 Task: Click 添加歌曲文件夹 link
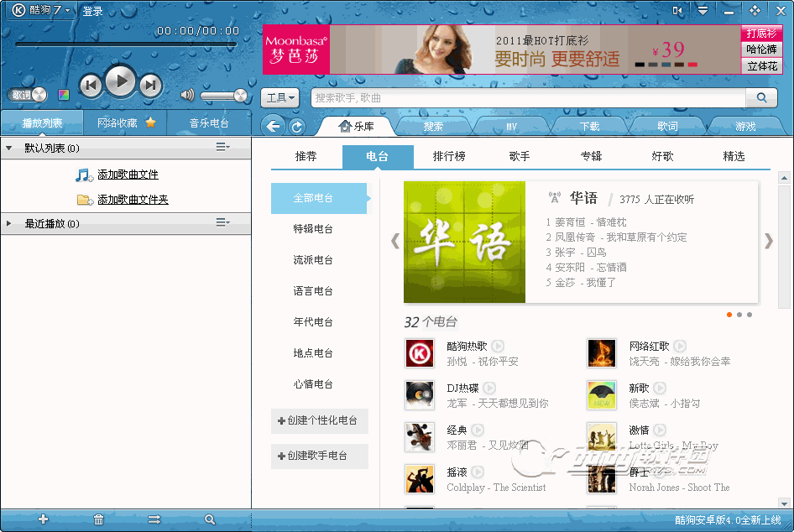click(x=133, y=200)
